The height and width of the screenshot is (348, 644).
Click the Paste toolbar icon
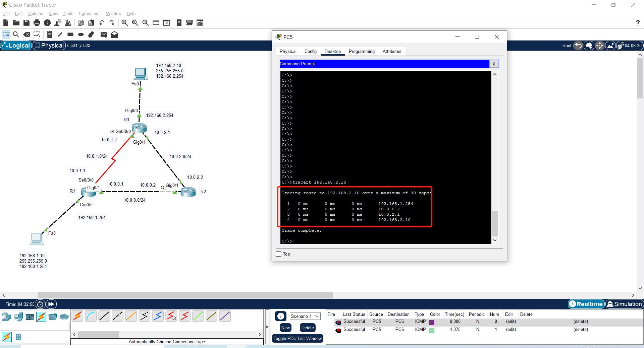91,23
